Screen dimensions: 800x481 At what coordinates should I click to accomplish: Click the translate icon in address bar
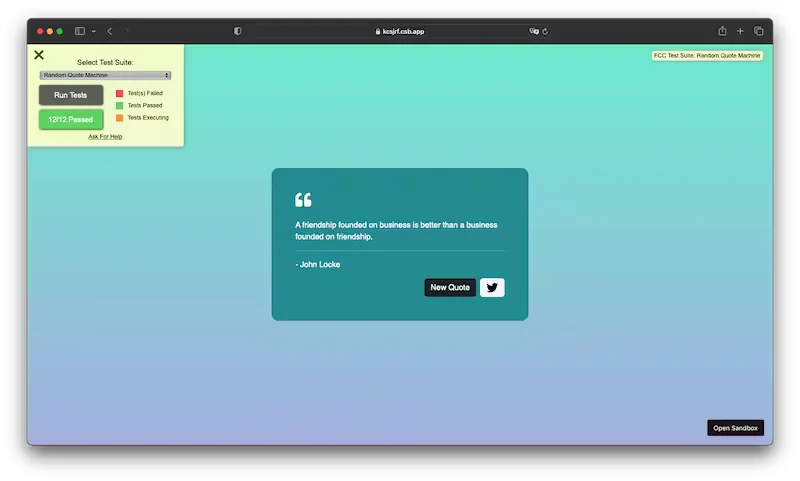tap(532, 31)
